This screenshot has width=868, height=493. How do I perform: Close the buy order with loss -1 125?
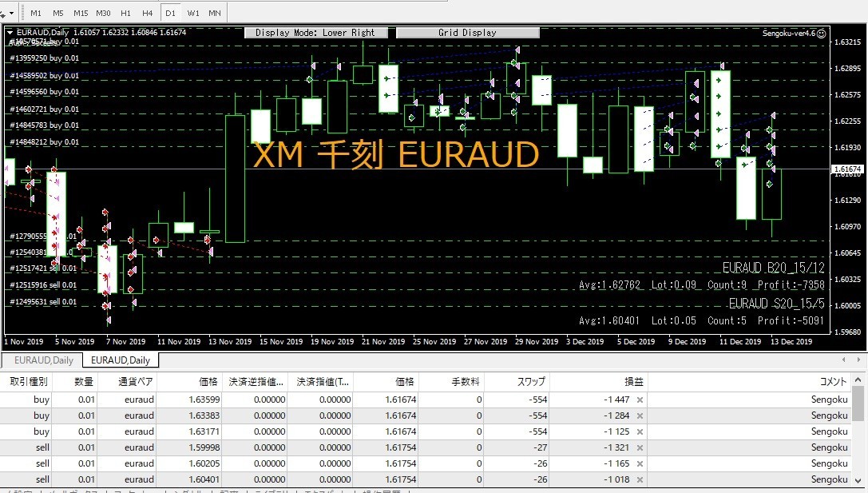(640, 431)
